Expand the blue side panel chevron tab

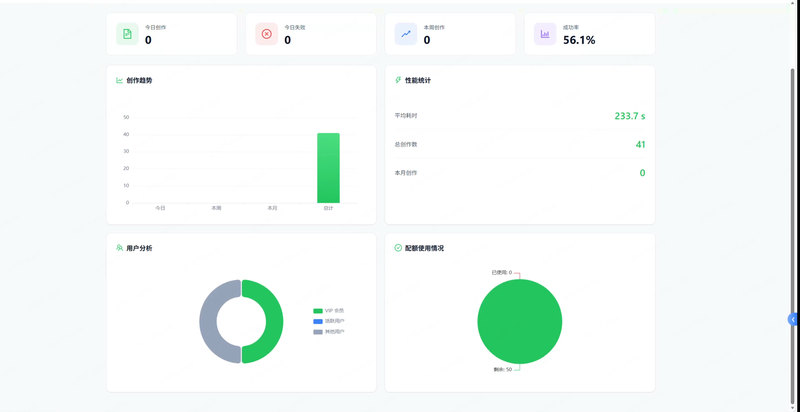(793, 319)
